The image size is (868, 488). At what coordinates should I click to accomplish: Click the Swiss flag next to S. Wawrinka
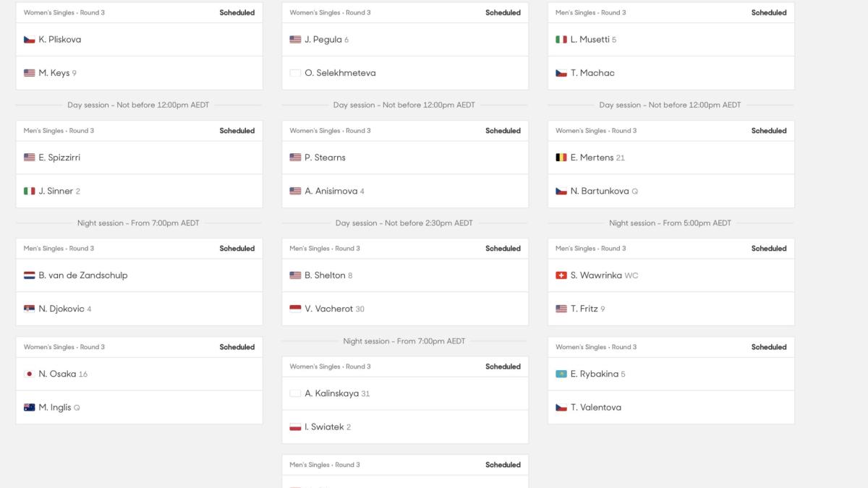[561, 275]
